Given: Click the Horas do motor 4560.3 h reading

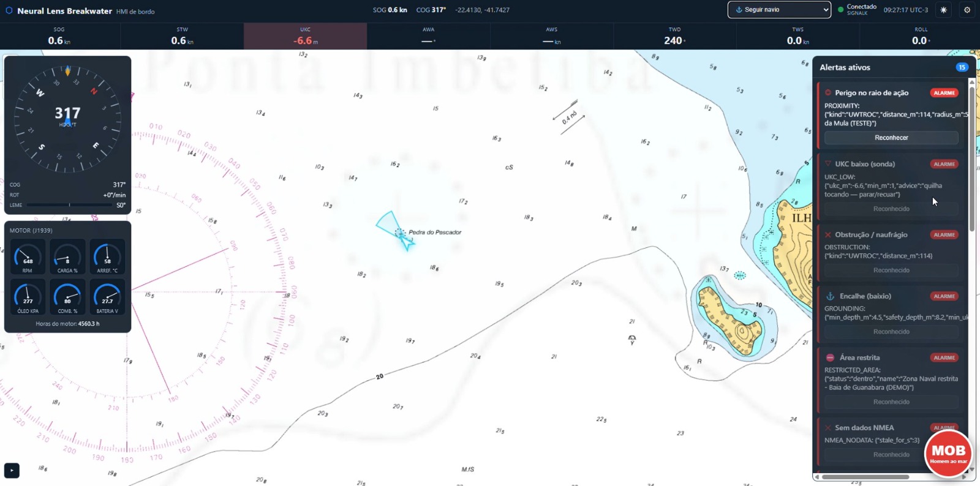Looking at the screenshot, I should pyautogui.click(x=67, y=324).
